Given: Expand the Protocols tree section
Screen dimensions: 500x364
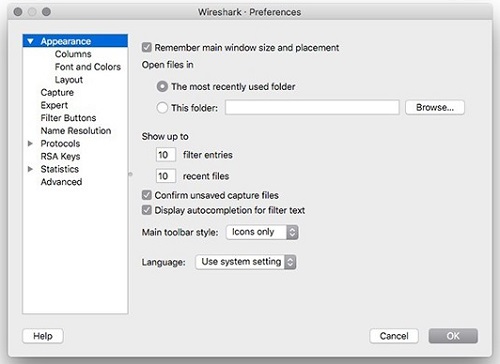Looking at the screenshot, I should [30, 144].
